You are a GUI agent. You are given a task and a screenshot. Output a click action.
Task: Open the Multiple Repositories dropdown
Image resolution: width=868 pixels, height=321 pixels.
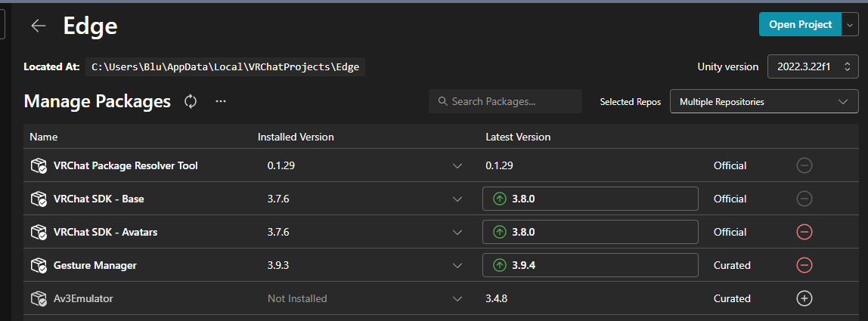(x=764, y=101)
